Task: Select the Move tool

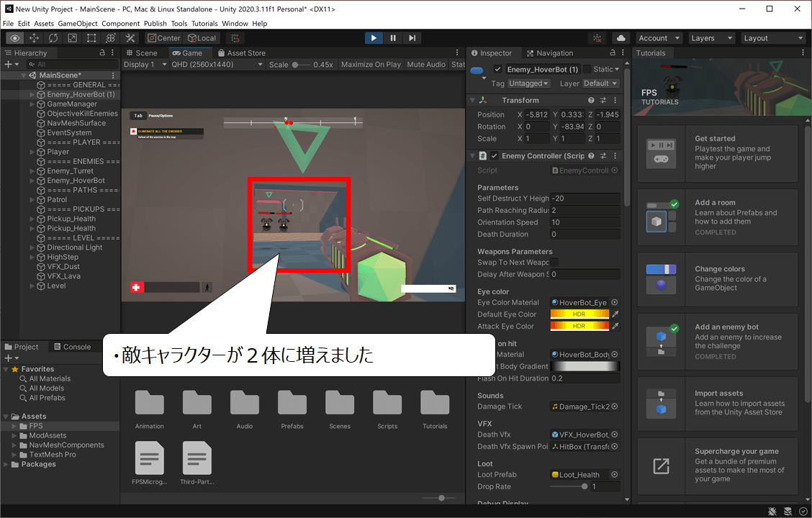Action: [34, 38]
